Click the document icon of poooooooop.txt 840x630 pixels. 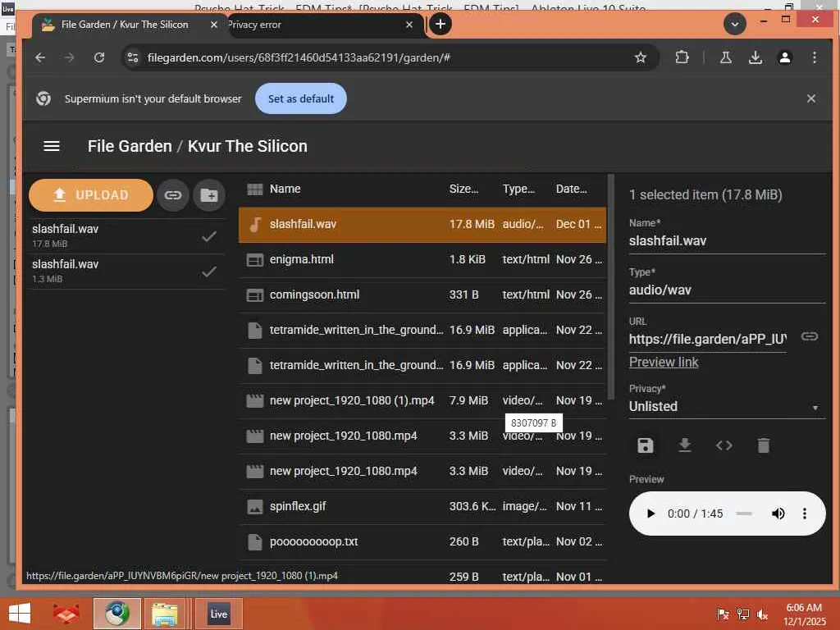tap(255, 541)
